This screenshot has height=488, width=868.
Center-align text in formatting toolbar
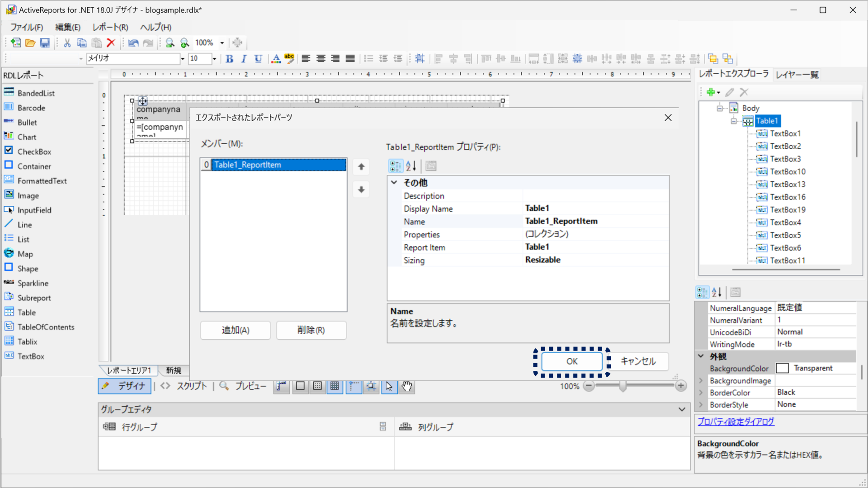pyautogui.click(x=321, y=59)
